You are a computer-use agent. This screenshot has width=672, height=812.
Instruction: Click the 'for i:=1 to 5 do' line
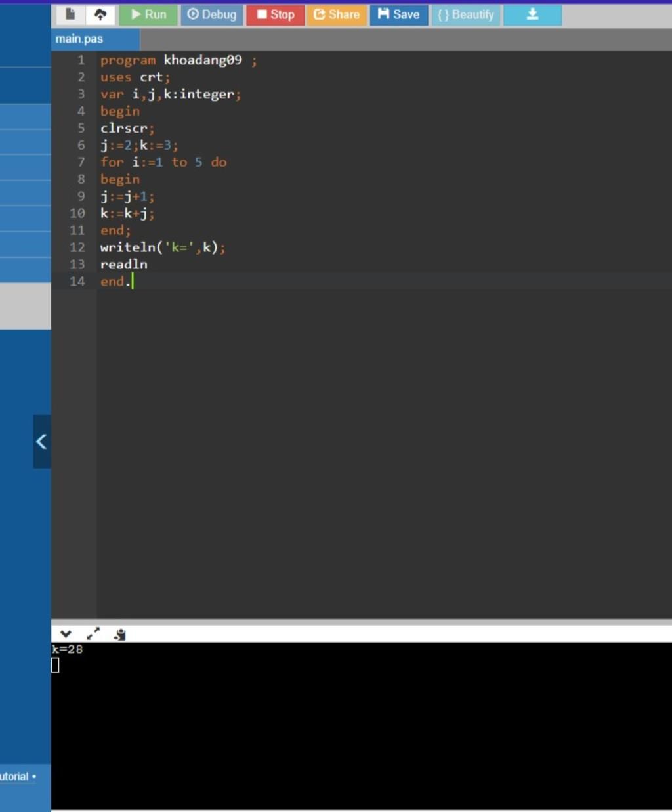163,162
